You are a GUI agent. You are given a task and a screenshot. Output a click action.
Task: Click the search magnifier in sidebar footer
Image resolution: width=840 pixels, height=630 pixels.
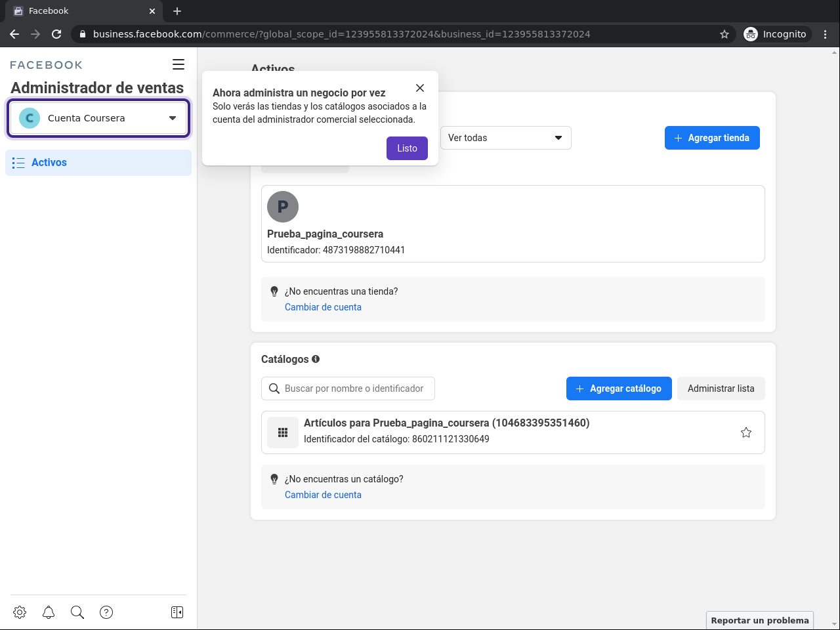coord(77,612)
